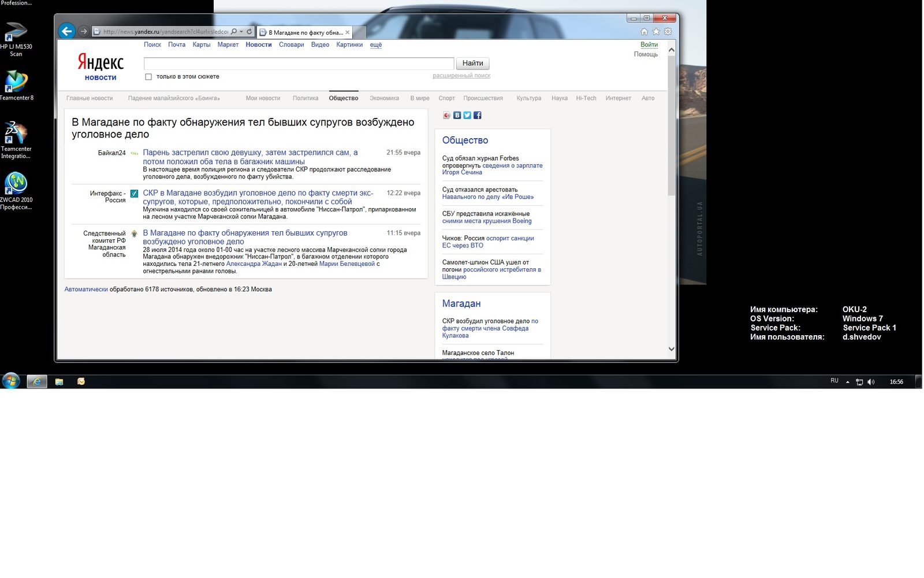Share the story via the VKontakte icon
This screenshot has height=578, width=924.
point(457,116)
